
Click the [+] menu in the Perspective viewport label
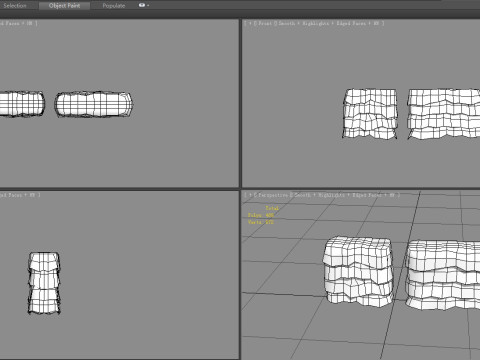(x=249, y=195)
